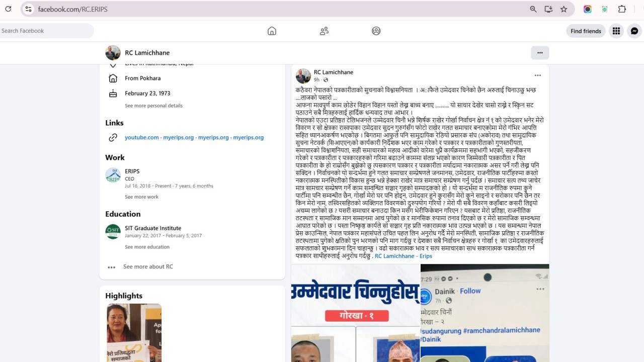The image size is (644, 362).
Task: Open the browser extensions puzzle icon
Action: (622, 9)
